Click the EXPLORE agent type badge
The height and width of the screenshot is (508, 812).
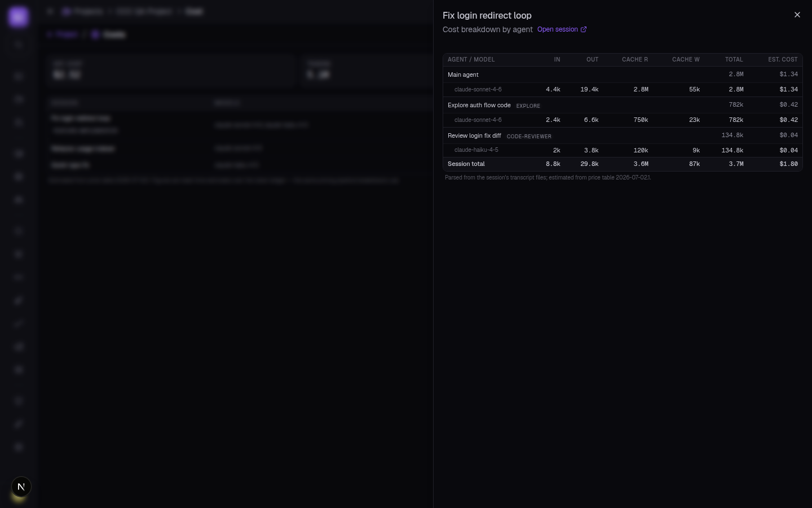(x=528, y=106)
